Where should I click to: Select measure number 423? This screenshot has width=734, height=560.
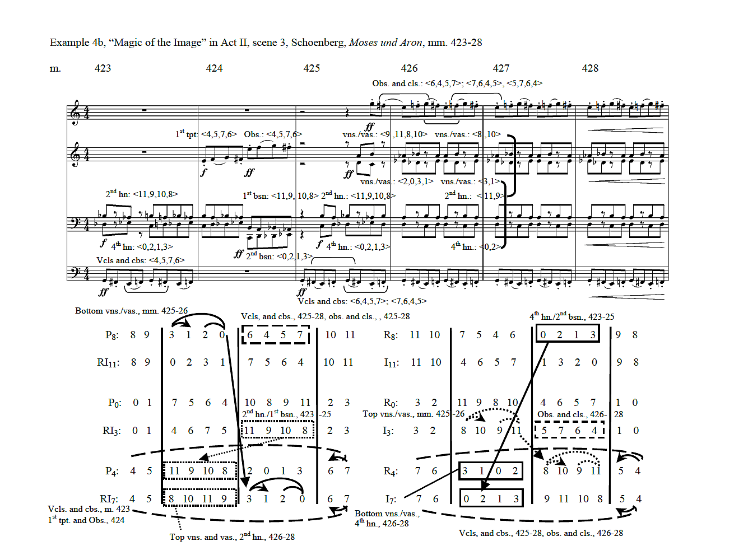click(103, 68)
